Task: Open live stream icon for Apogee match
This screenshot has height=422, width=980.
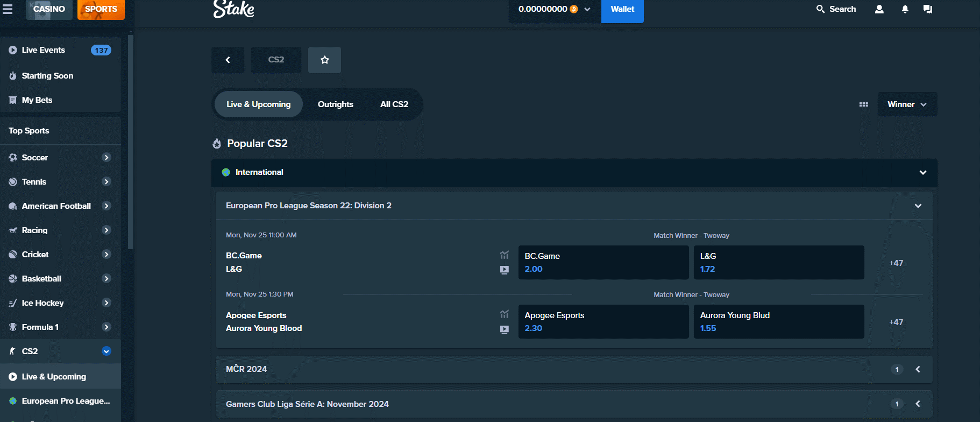Action: point(505,329)
